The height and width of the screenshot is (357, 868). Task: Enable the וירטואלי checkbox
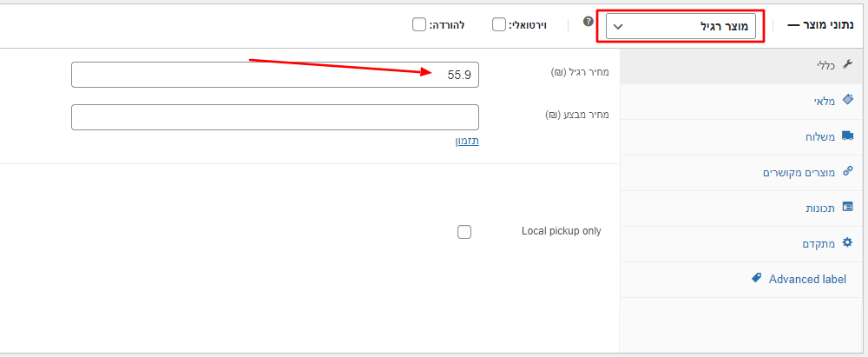point(499,25)
